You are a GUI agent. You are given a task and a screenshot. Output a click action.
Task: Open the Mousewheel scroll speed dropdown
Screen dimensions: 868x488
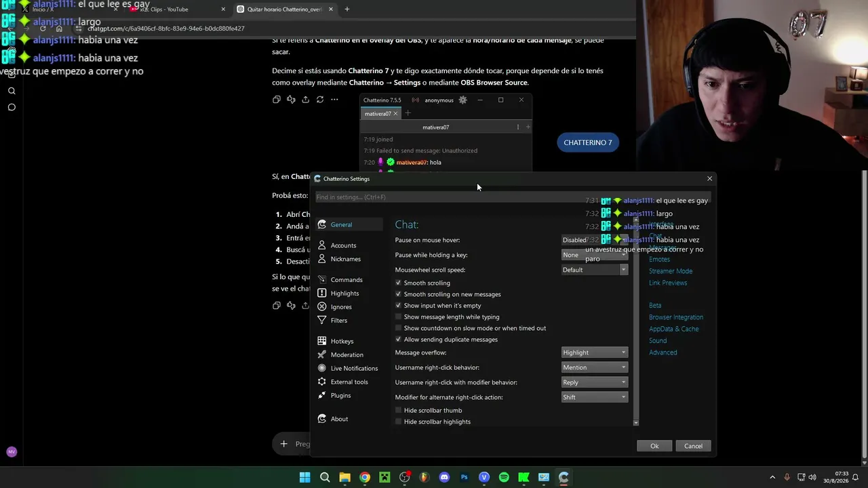point(595,270)
